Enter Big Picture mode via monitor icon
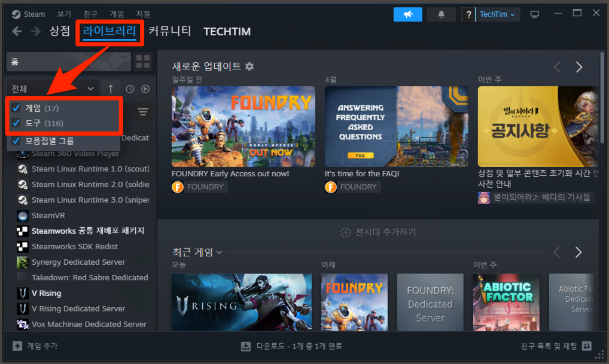 [535, 14]
